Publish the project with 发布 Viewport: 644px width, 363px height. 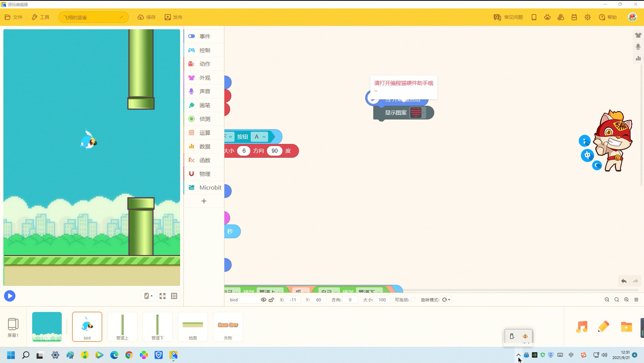[173, 17]
